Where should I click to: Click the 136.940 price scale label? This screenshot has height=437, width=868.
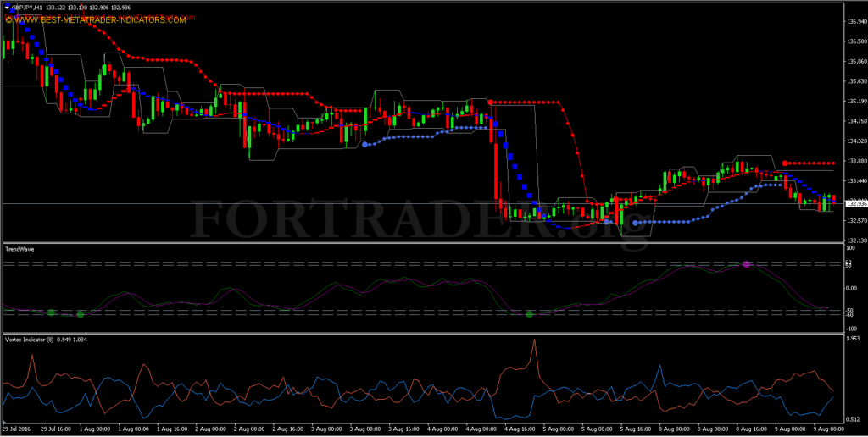(x=856, y=21)
